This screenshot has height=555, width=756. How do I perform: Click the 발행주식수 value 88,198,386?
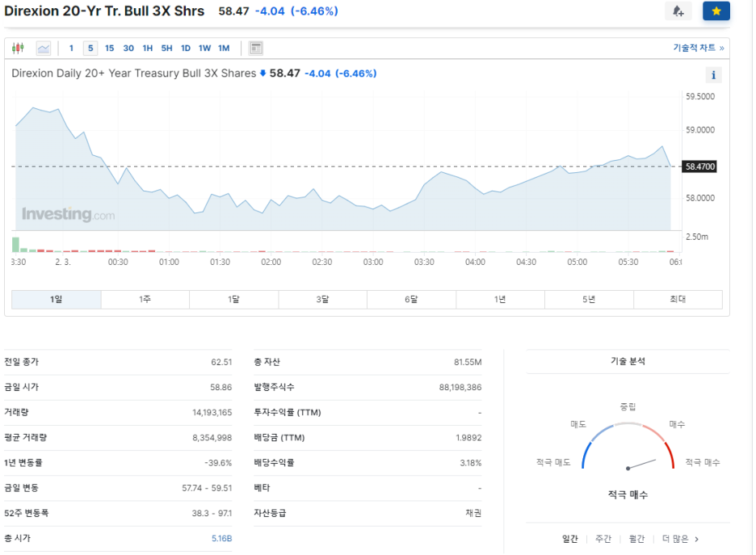pyautogui.click(x=460, y=387)
